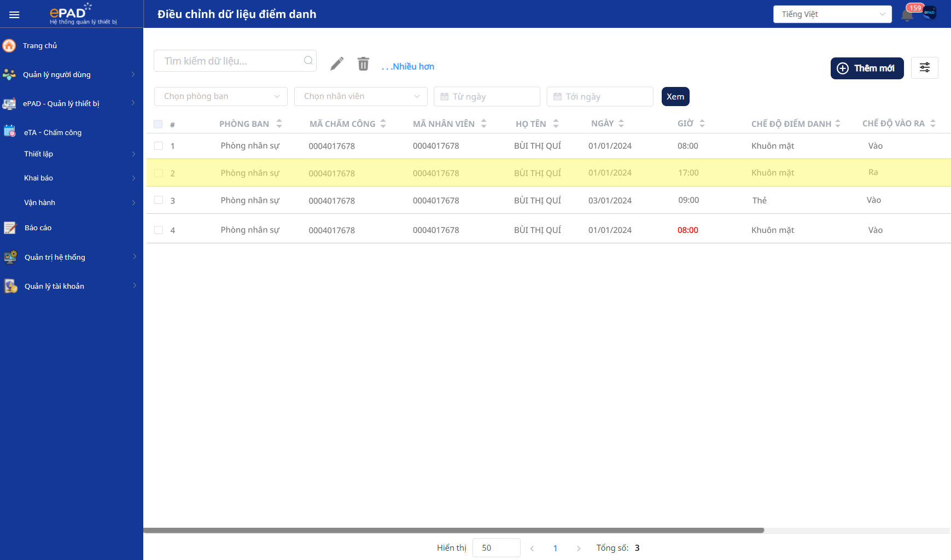Sort by HỌ TÊN column arrows
Image resolution: width=951 pixels, height=560 pixels.
pos(556,124)
